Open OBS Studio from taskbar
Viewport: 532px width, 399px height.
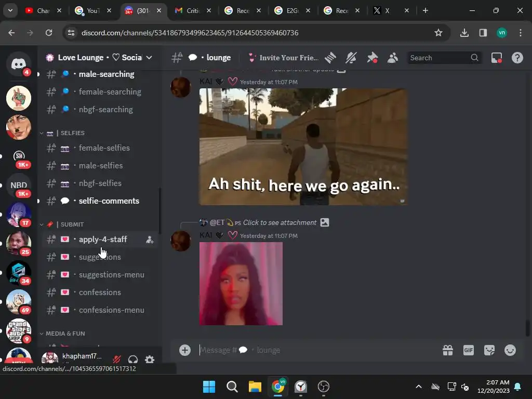(324, 387)
